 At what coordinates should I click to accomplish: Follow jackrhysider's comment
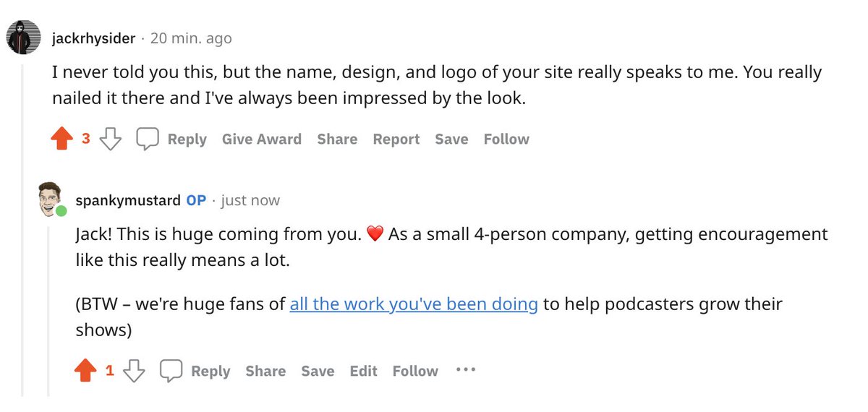[506, 139]
